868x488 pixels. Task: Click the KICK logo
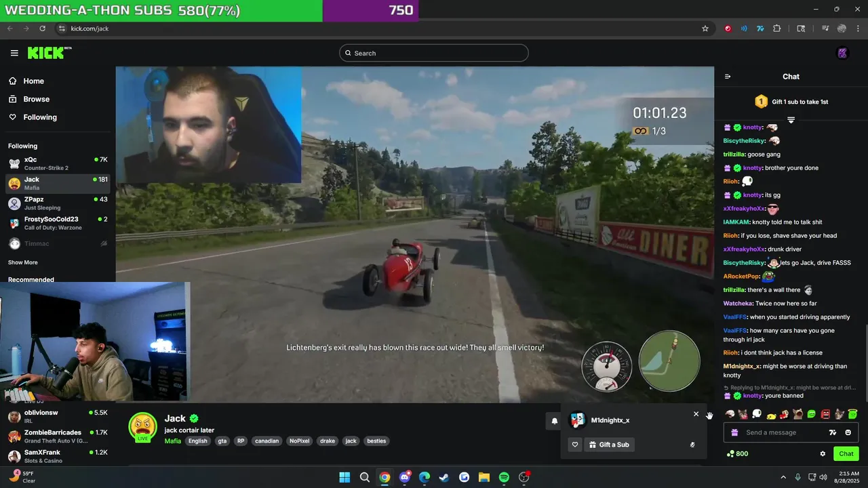49,53
